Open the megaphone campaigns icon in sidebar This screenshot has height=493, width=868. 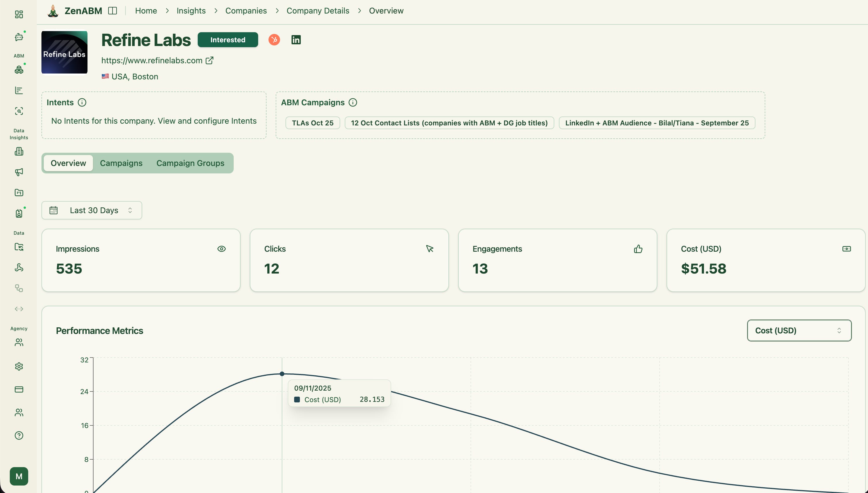pos(19,172)
